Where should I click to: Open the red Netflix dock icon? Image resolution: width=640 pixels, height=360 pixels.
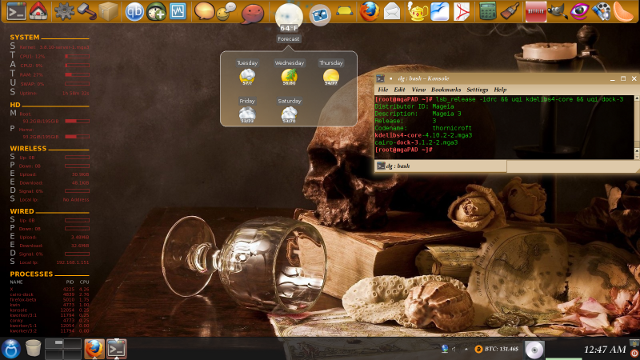click(x=536, y=11)
